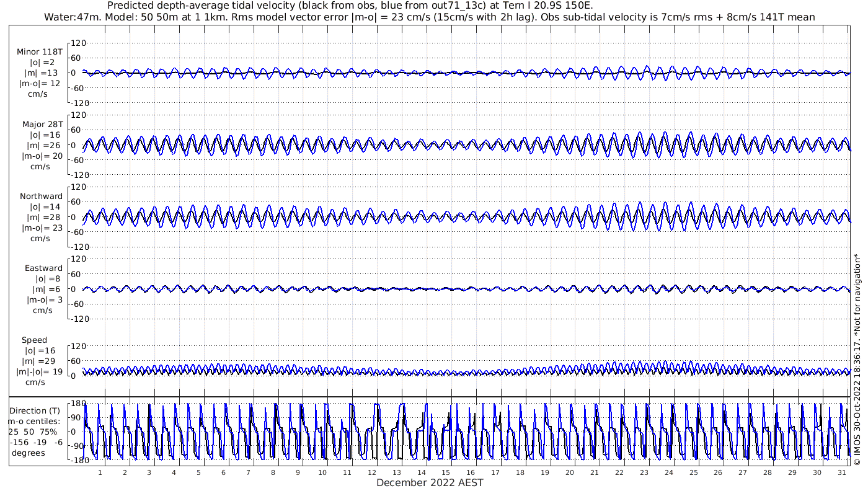868x496 pixels.
Task: Click day tick label '24' on time axis
Action: [x=669, y=472]
